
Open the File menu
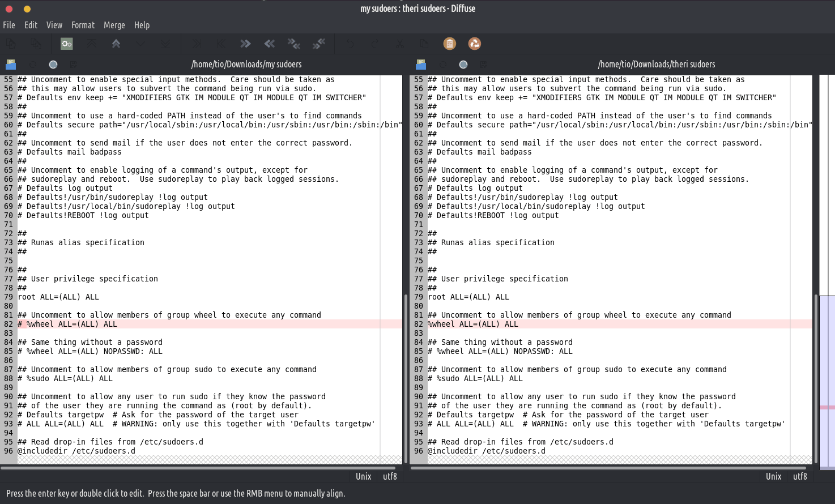click(x=9, y=25)
